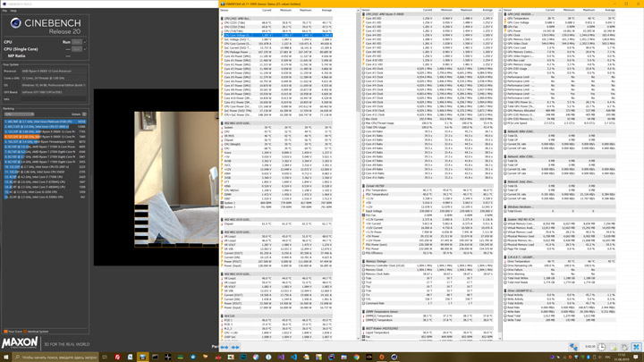Screen dimensions: 644x362
Task: Open the Cinebench File menu
Action: coord(5,11)
